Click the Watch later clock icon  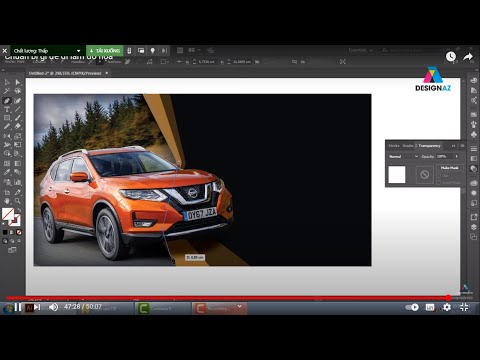pyautogui.click(x=451, y=56)
